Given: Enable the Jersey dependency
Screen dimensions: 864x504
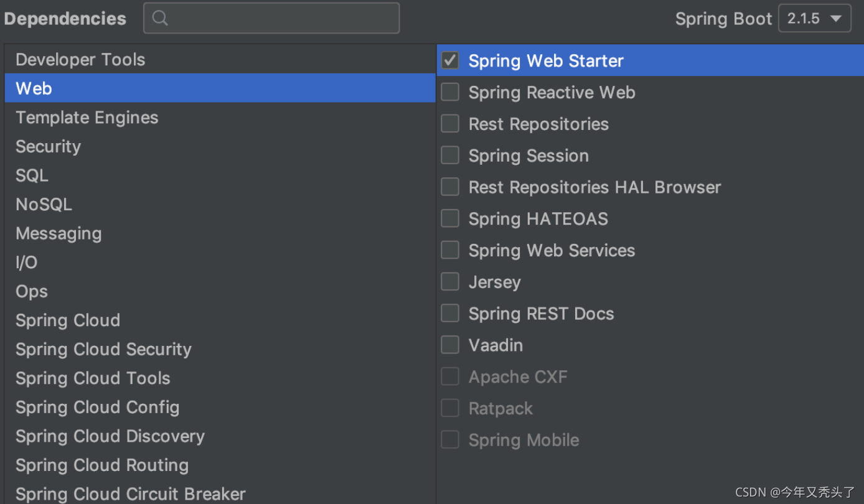Looking at the screenshot, I should (449, 281).
